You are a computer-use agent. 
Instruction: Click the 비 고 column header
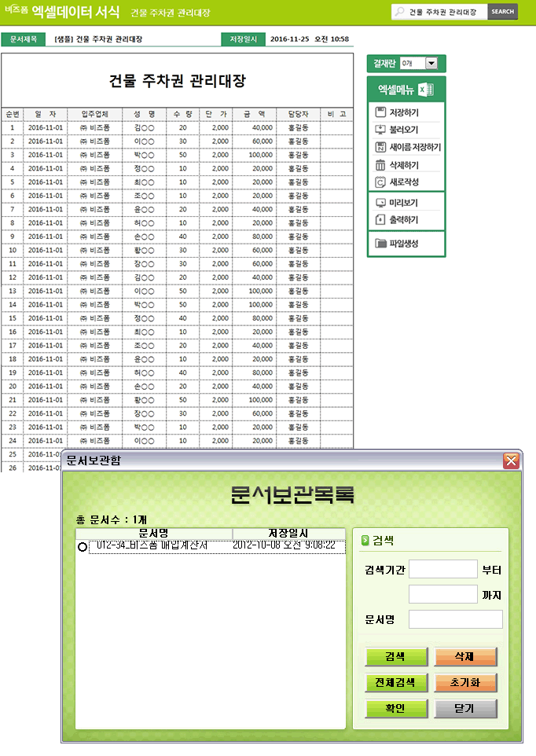[336, 114]
